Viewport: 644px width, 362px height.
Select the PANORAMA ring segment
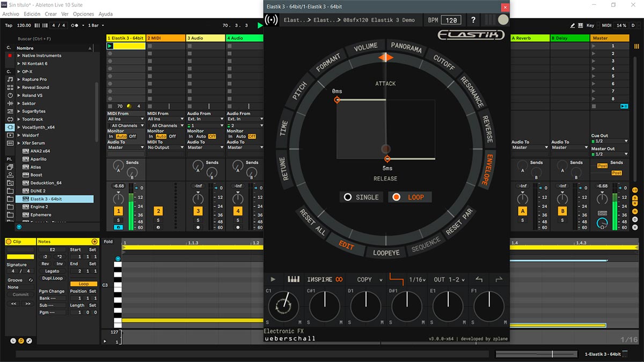(x=406, y=47)
